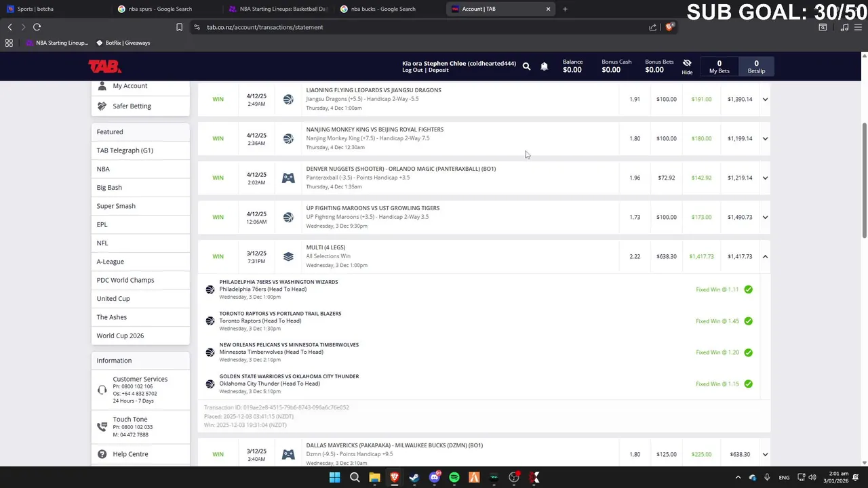The width and height of the screenshot is (868, 488).
Task: Click the Log Out link
Action: pos(412,70)
